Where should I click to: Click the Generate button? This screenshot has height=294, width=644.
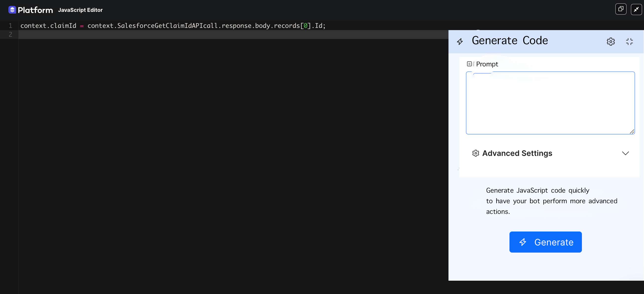click(545, 242)
